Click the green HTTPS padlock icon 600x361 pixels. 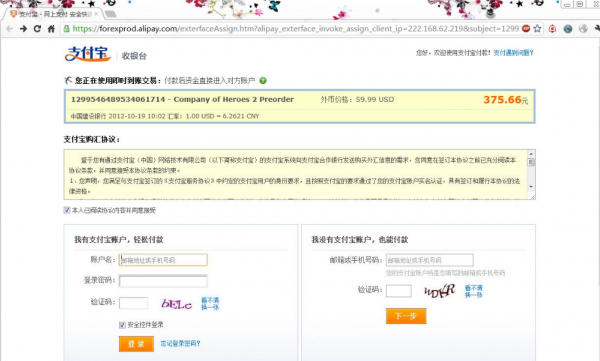(67, 29)
